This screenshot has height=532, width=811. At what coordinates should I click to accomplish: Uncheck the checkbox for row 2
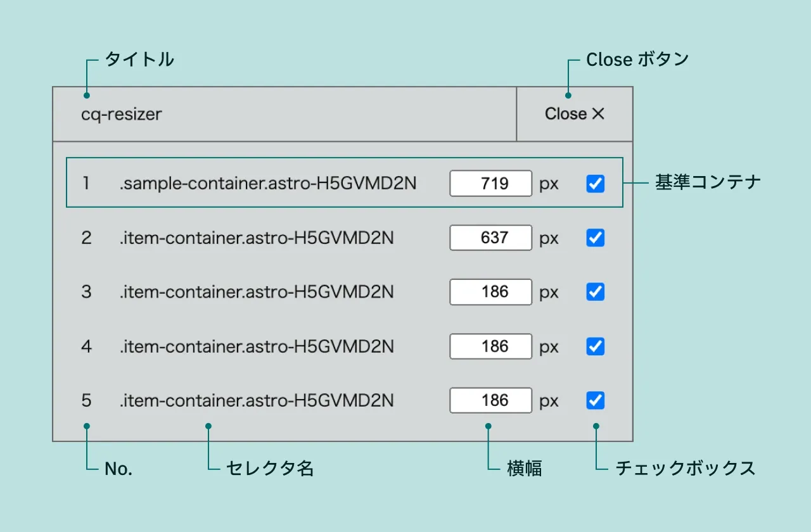pos(594,237)
